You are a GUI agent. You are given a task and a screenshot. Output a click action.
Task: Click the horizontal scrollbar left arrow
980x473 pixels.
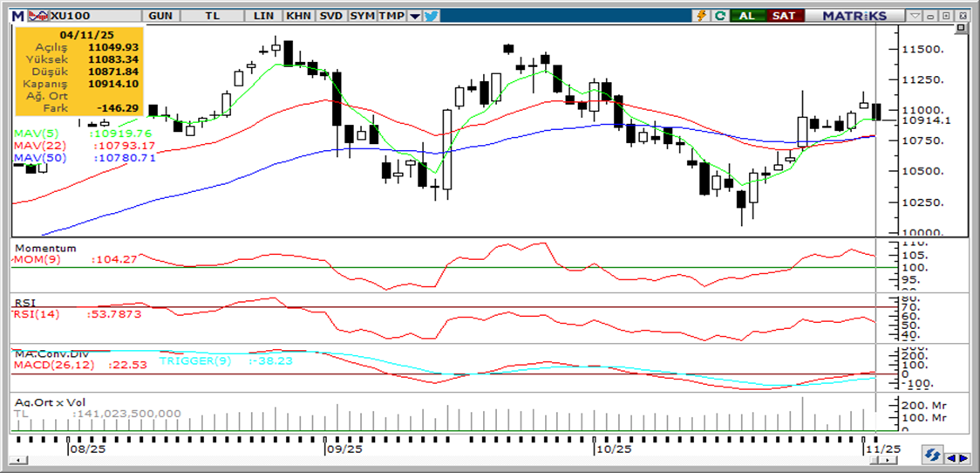point(951,456)
